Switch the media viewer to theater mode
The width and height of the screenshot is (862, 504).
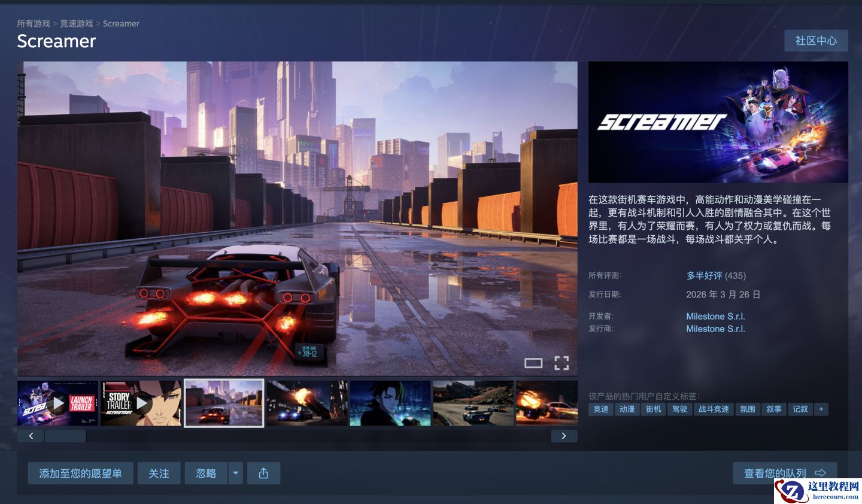[x=533, y=363]
